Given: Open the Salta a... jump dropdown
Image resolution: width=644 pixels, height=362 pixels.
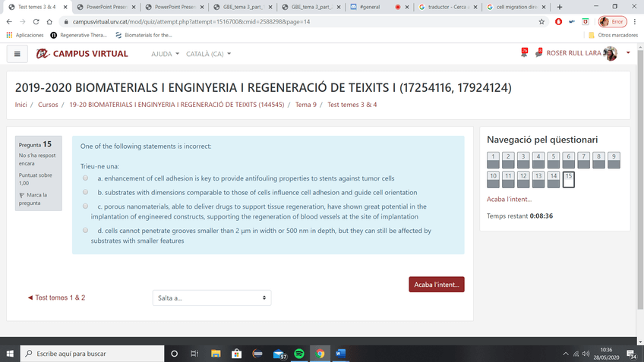Looking at the screenshot, I should tap(211, 298).
